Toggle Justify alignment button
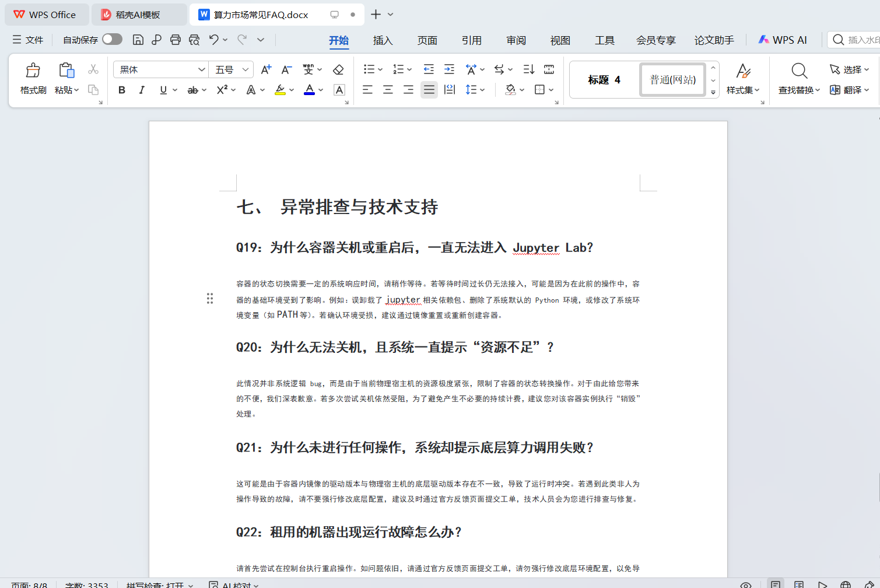 tap(429, 90)
